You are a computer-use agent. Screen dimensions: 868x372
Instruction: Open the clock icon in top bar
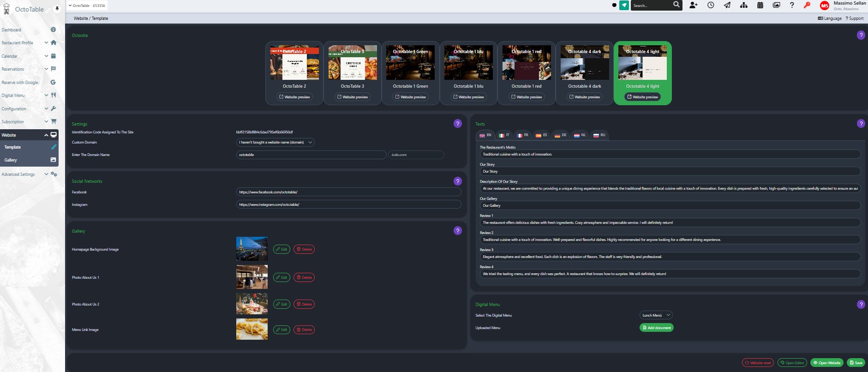pos(711,5)
